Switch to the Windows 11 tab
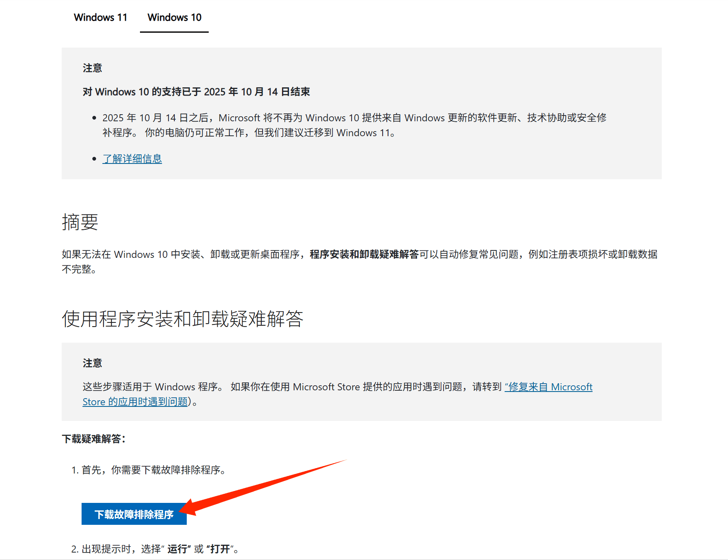 tap(101, 17)
